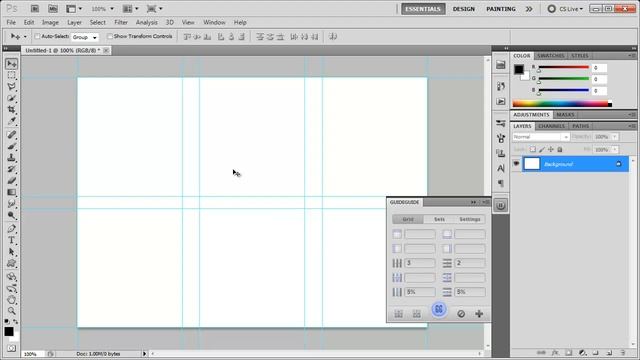The width and height of the screenshot is (640, 360).
Task: Click the color spectrum ramp in Color panel
Action: tap(562, 104)
